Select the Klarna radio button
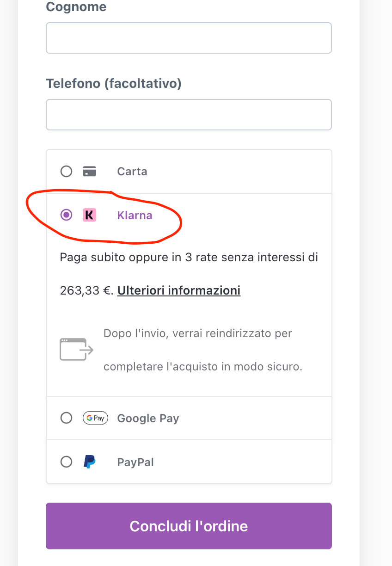 [67, 215]
